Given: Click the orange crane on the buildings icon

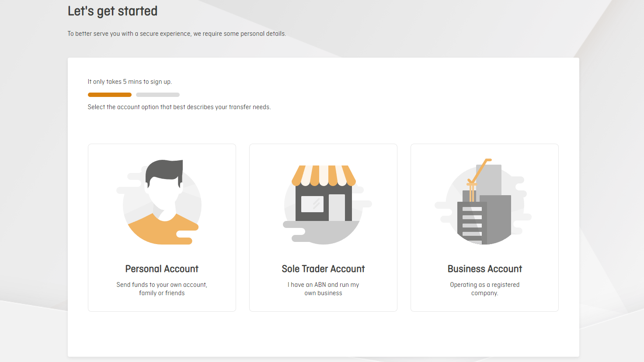Looking at the screenshot, I should tap(479, 172).
